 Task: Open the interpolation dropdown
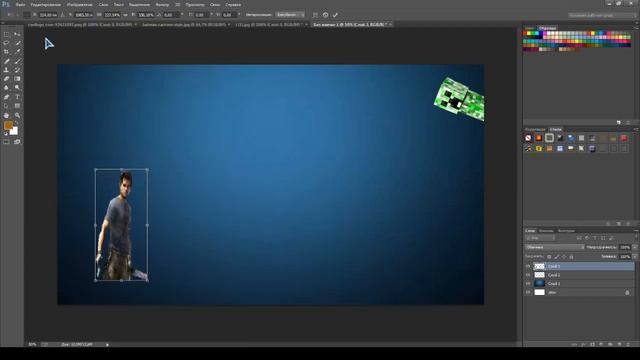pos(290,15)
